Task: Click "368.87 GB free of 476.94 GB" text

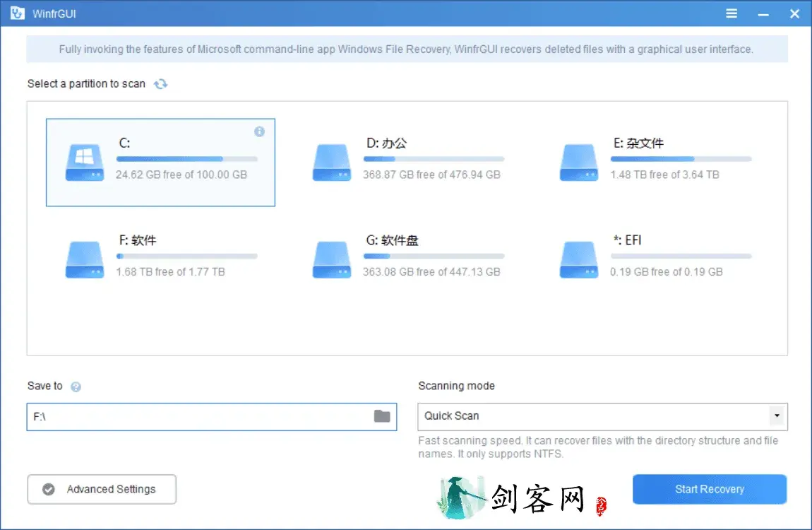Action: tap(431, 175)
